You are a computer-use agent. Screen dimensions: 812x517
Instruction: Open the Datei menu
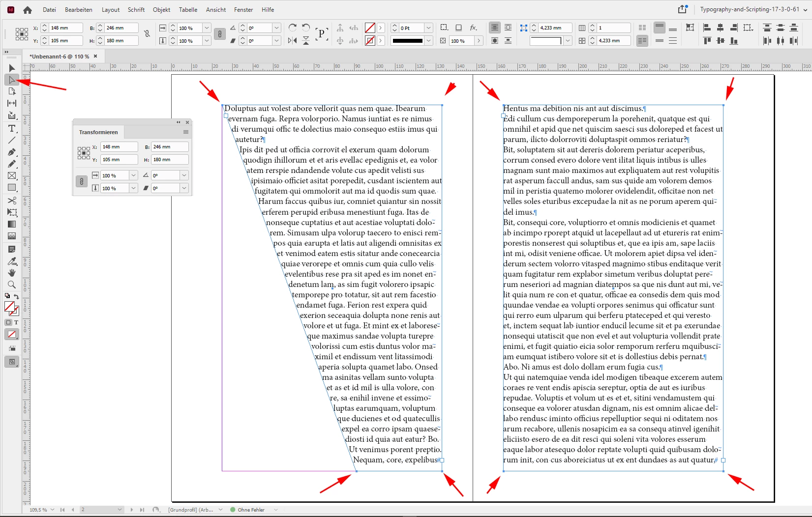pyautogui.click(x=49, y=10)
